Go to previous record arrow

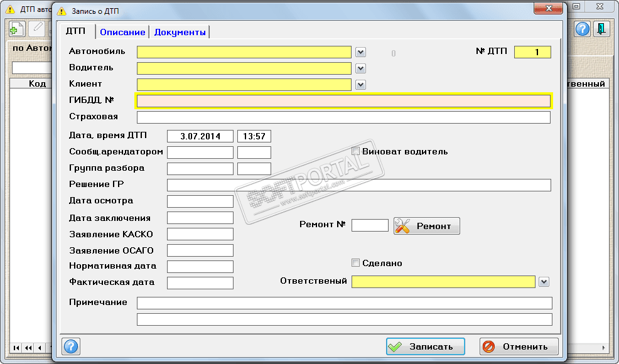pyautogui.click(x=40, y=348)
